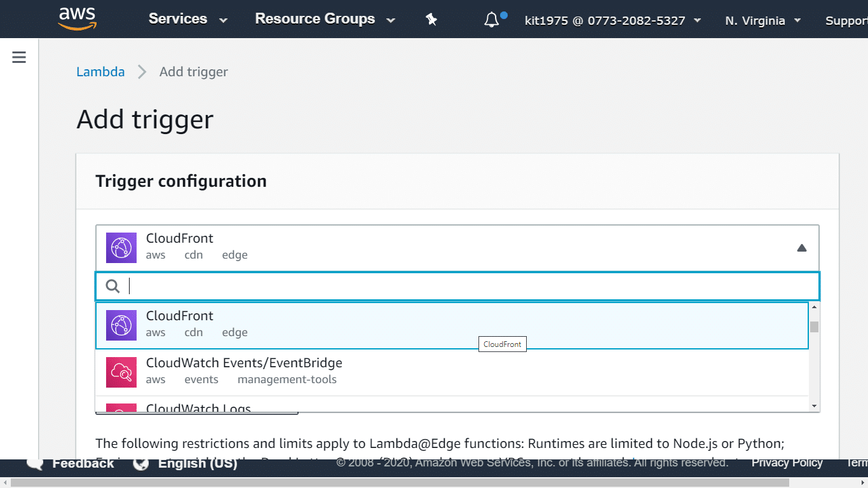This screenshot has height=488, width=868.
Task: Click the CloudWatch Events/EventBridge icon
Action: click(x=121, y=372)
